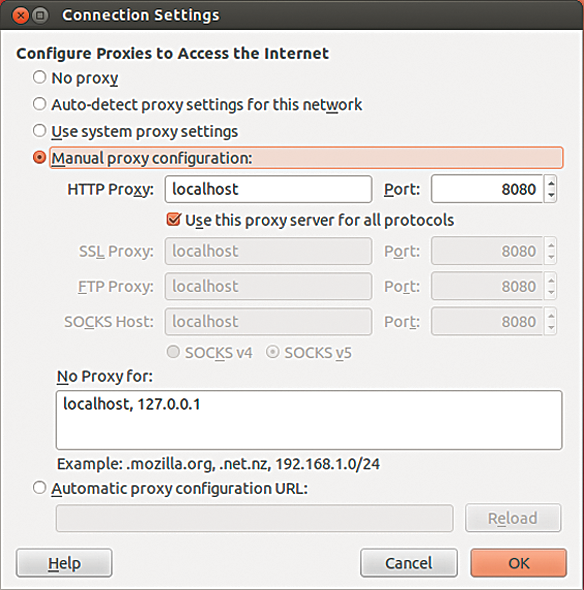The image size is (584, 590).
Task: Increase HTTP port with the up arrow
Action: (x=551, y=183)
